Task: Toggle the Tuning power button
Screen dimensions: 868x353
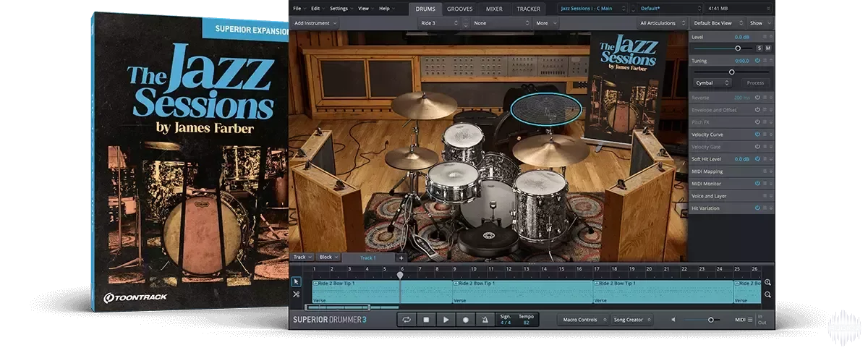Action: [758, 61]
